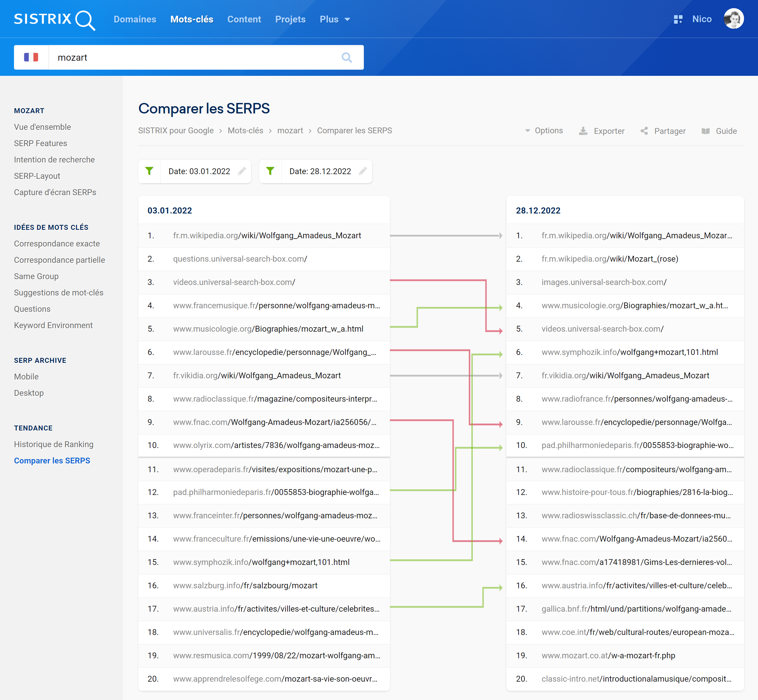The height and width of the screenshot is (700, 758).
Task: Click left result www.francemusique.fr
Action: (277, 305)
